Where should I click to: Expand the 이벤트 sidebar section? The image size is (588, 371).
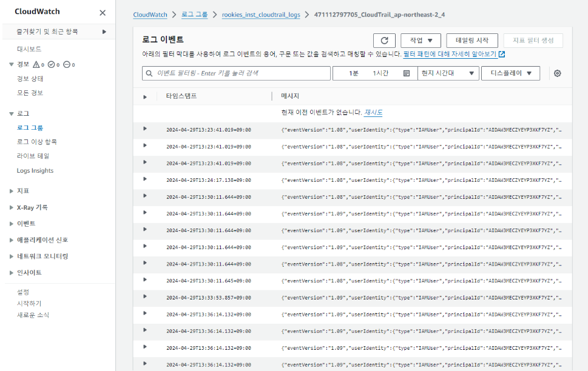(x=12, y=224)
